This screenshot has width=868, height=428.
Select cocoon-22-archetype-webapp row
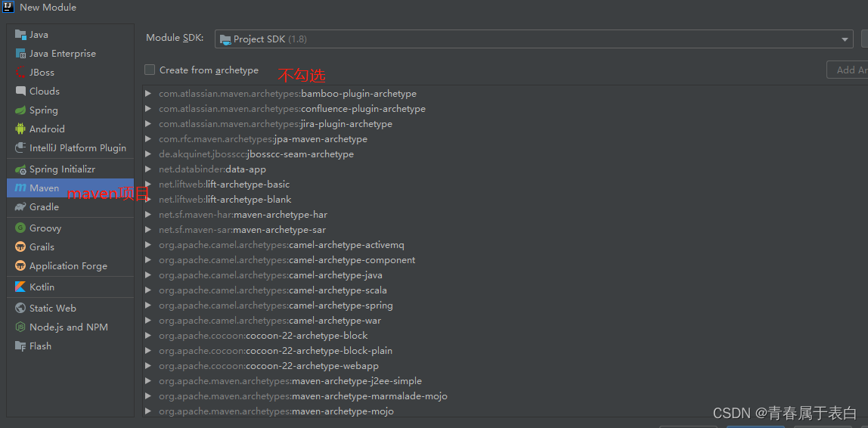(x=505, y=366)
